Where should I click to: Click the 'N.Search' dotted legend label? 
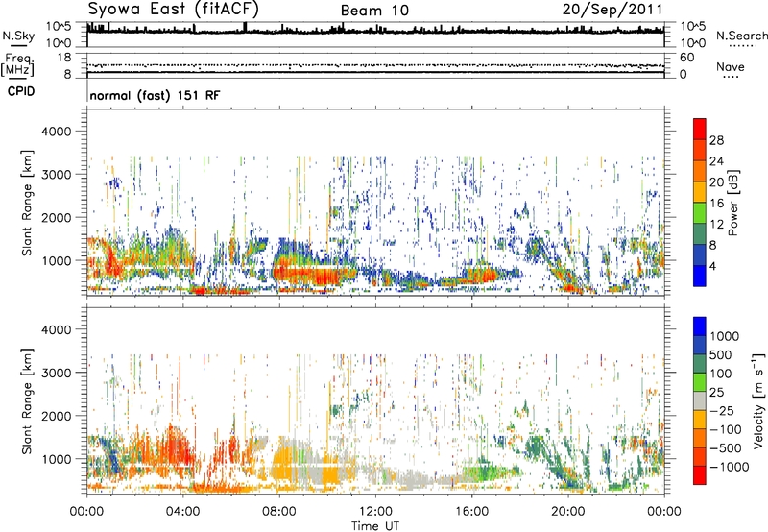click(x=741, y=36)
